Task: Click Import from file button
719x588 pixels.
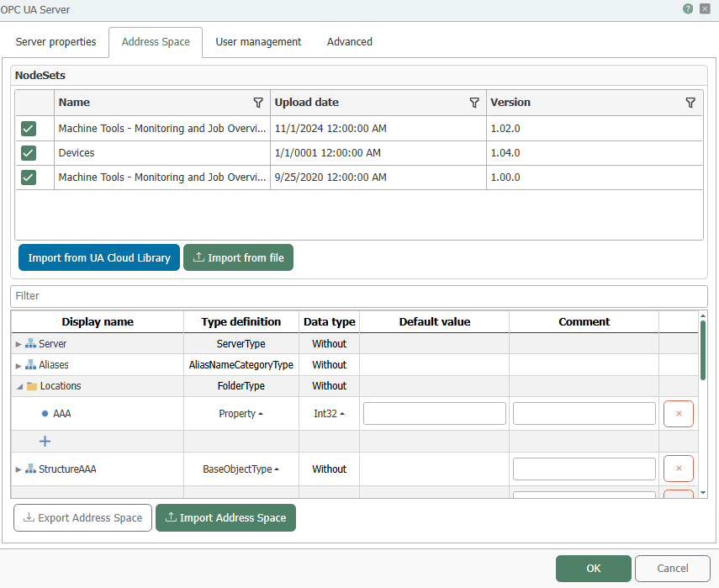Action: [239, 257]
